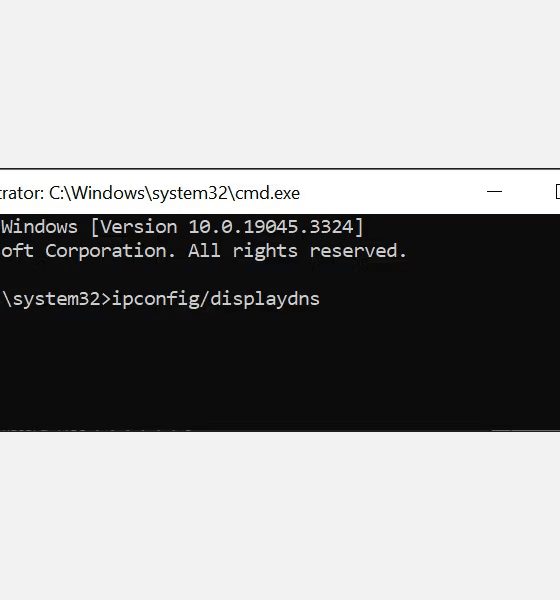The image size is (560, 600).
Task: Click empty black console area below command
Action: coord(280,367)
